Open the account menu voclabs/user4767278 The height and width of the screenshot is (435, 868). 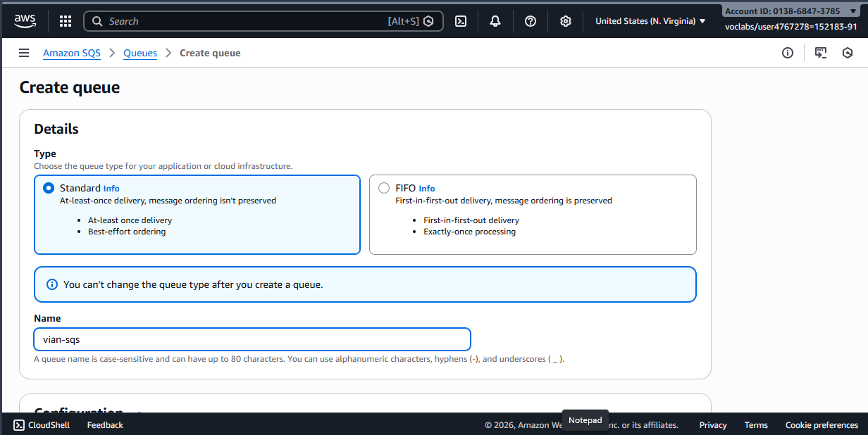791,27
